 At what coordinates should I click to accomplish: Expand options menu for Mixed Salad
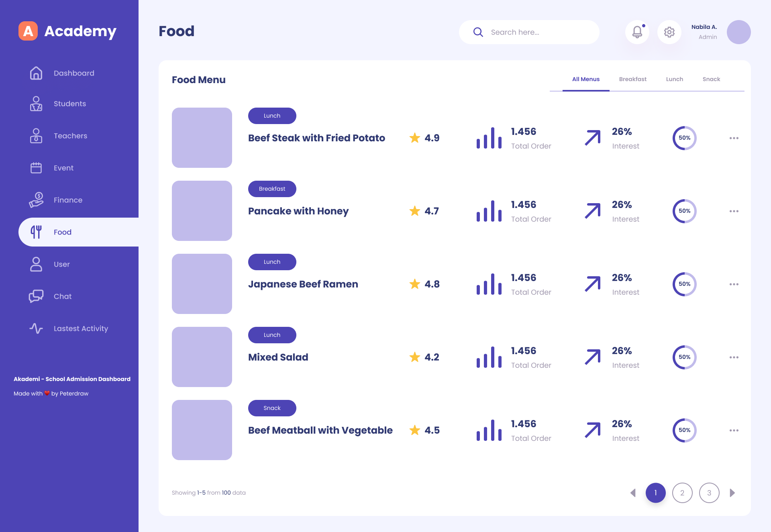tap(734, 357)
